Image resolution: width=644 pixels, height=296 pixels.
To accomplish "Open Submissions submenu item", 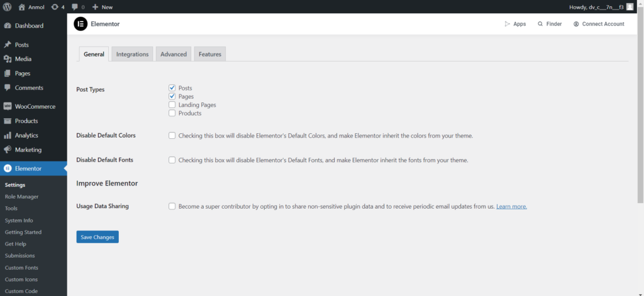I will (20, 256).
